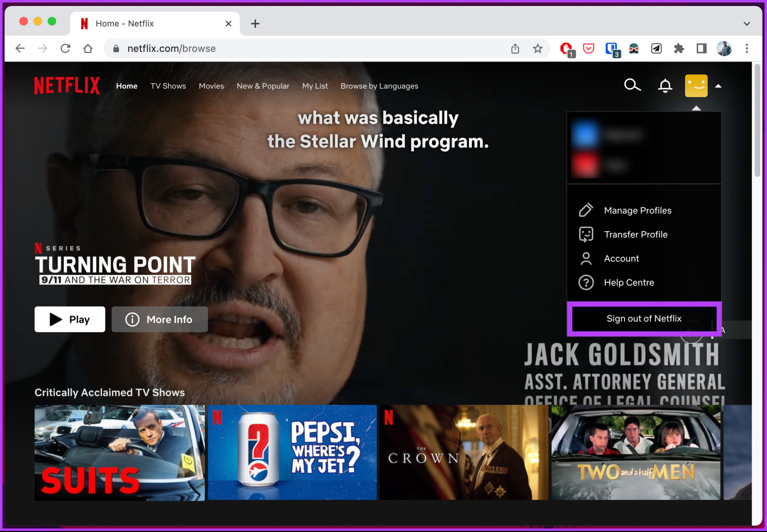Click the yellow smiley profile avatar
The height and width of the screenshot is (532, 767).
pyautogui.click(x=696, y=85)
